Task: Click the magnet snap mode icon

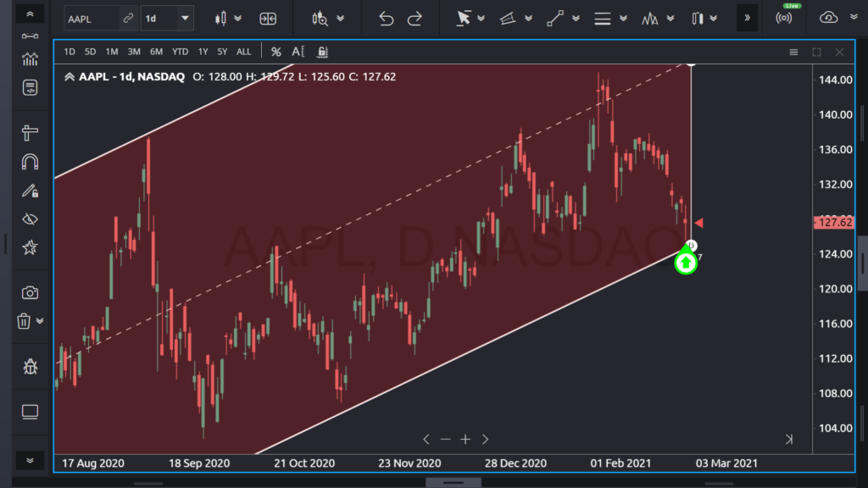Action: [30, 161]
